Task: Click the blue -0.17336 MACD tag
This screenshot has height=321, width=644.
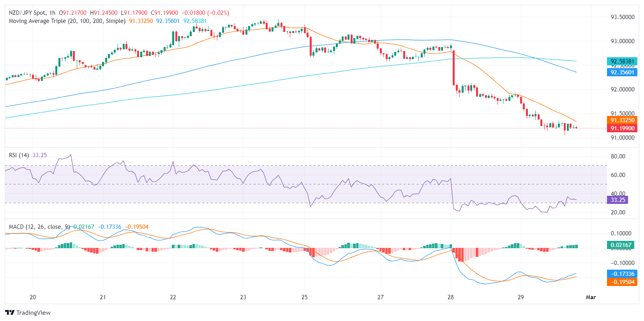Action: (622, 274)
